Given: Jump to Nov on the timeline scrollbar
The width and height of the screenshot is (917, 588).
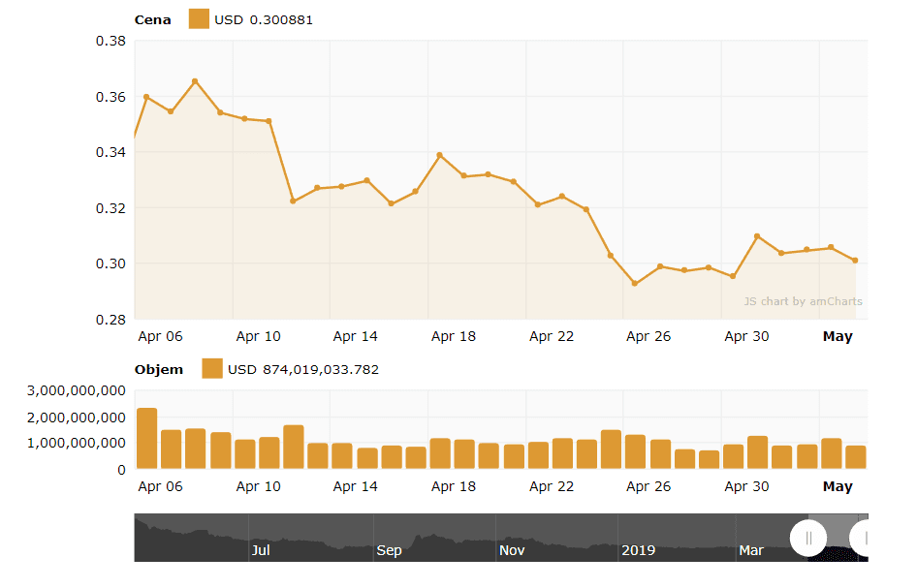Looking at the screenshot, I should pyautogui.click(x=511, y=550).
